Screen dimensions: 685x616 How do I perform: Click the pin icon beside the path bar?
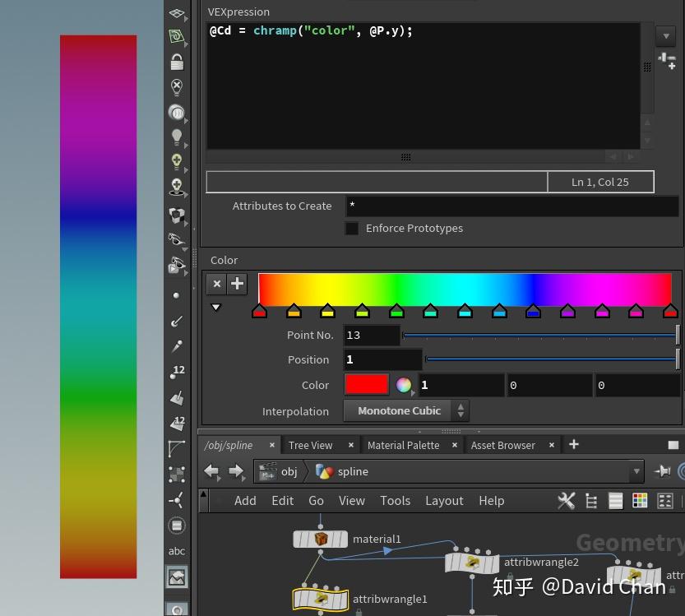(x=662, y=471)
